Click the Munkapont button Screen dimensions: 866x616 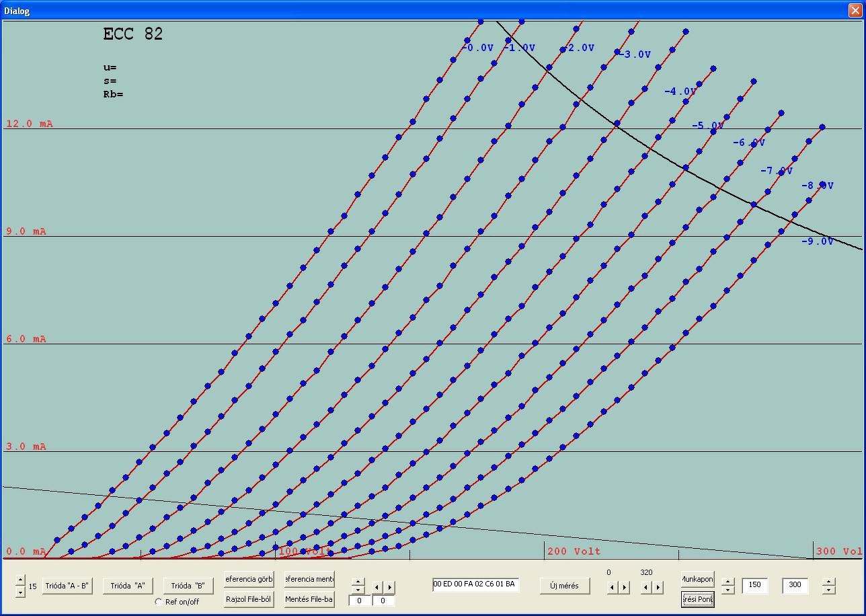697,579
